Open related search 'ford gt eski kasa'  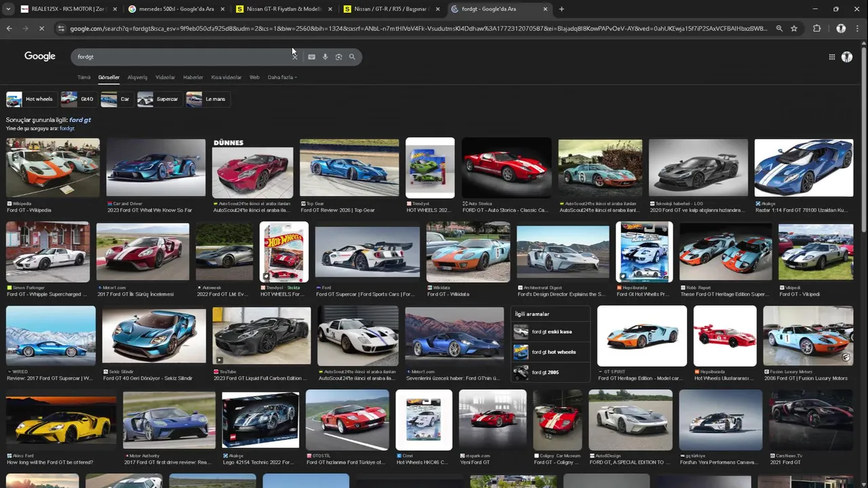(x=550, y=331)
